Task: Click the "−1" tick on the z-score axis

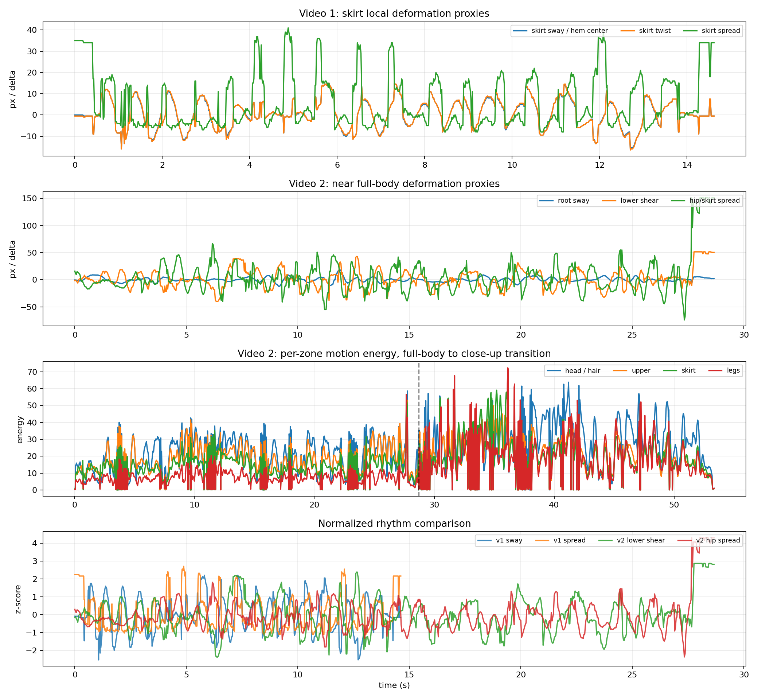Action: (x=31, y=633)
